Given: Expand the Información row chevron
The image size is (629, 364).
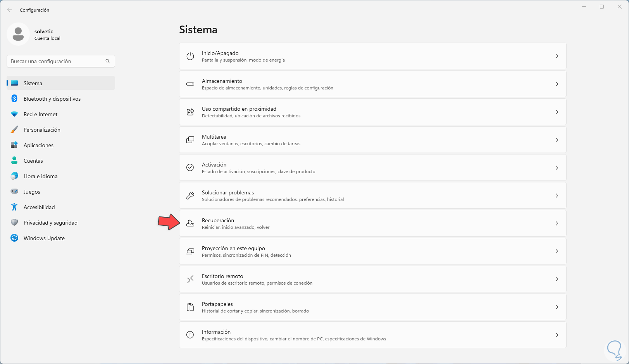Looking at the screenshot, I should click(x=557, y=335).
